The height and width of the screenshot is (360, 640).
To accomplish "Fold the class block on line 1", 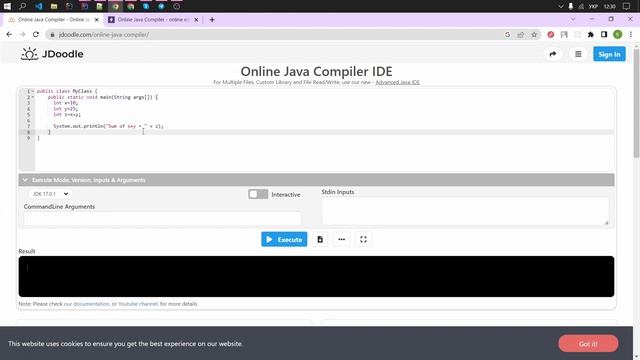I will [33, 91].
